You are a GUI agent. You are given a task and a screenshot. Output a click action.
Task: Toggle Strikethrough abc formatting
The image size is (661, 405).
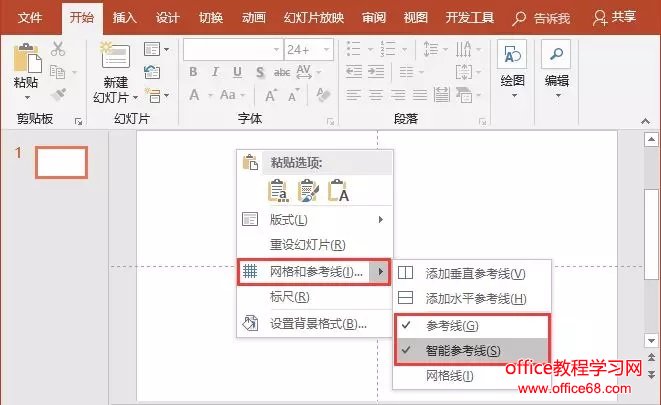(x=282, y=72)
